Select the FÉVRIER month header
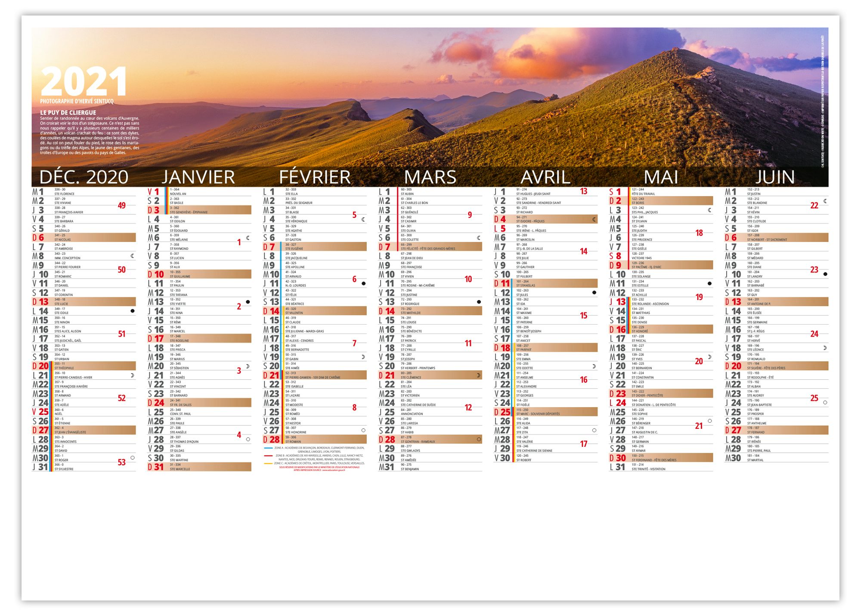 pyautogui.click(x=315, y=177)
